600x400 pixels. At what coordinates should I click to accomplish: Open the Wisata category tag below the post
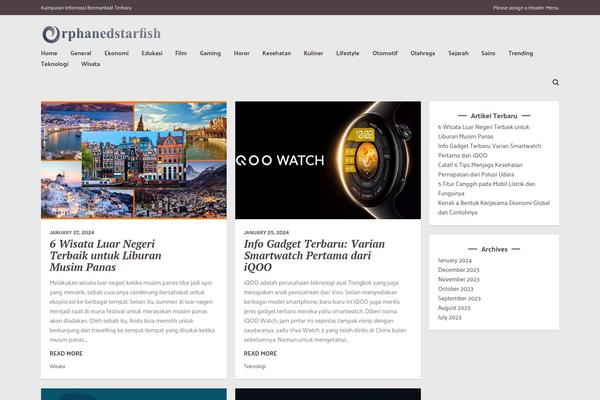pyautogui.click(x=57, y=366)
